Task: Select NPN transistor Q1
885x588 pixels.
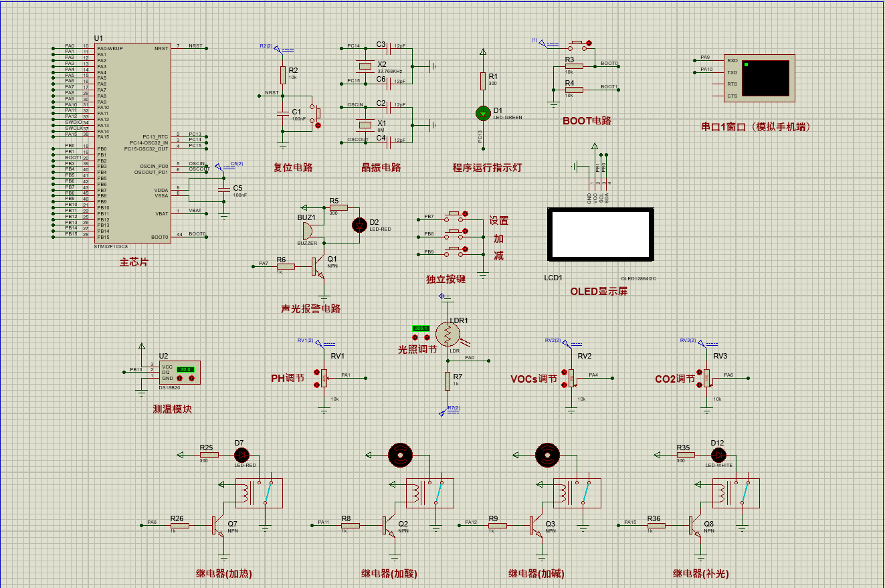Action: click(318, 266)
